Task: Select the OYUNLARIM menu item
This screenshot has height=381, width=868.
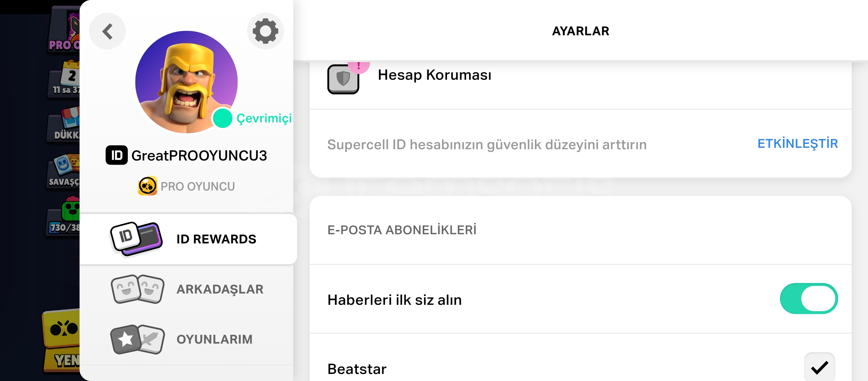Action: (187, 339)
